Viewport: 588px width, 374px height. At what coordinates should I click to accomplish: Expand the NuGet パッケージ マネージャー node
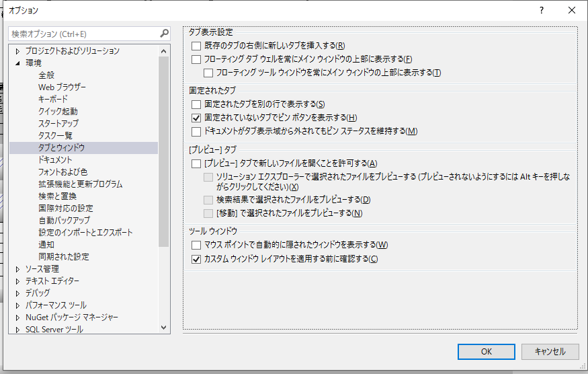point(18,317)
